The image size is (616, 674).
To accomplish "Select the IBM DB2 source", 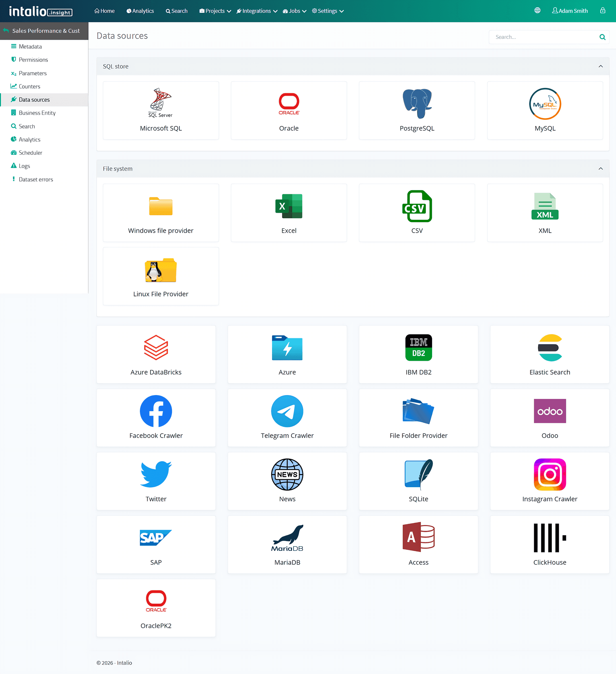I will pyautogui.click(x=418, y=354).
